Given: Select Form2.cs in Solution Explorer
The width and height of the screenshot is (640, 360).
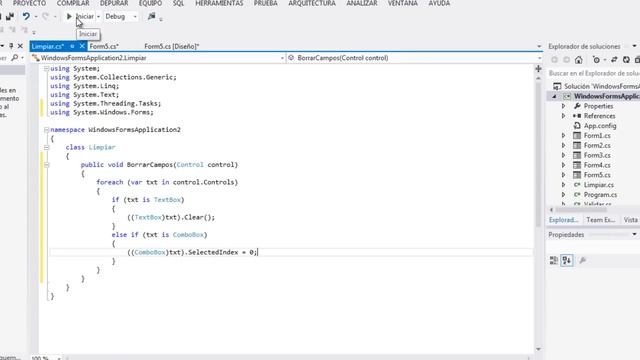Looking at the screenshot, I should 597,145.
